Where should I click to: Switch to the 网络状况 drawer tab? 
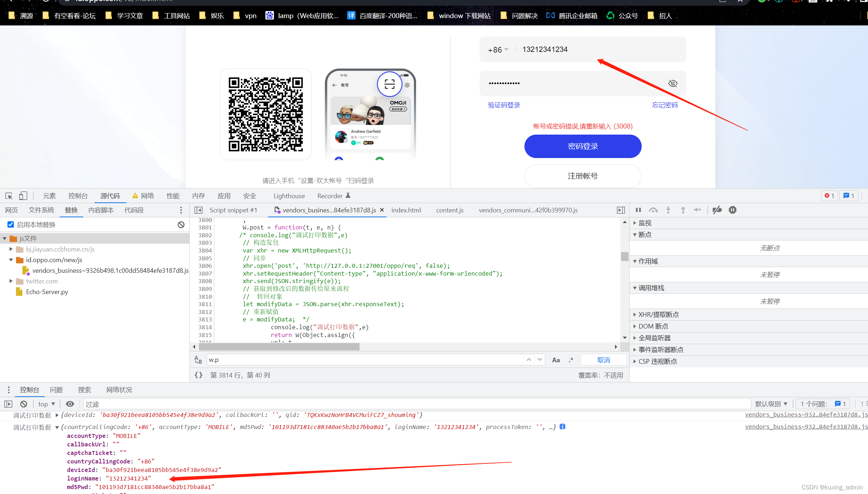(119, 390)
